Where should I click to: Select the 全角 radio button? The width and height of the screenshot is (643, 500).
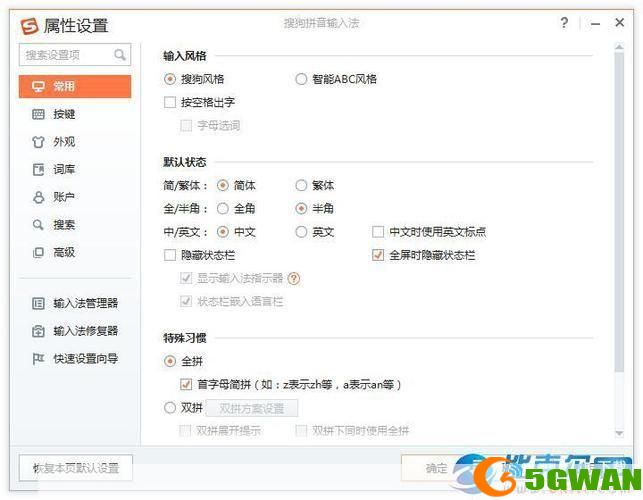click(x=223, y=209)
